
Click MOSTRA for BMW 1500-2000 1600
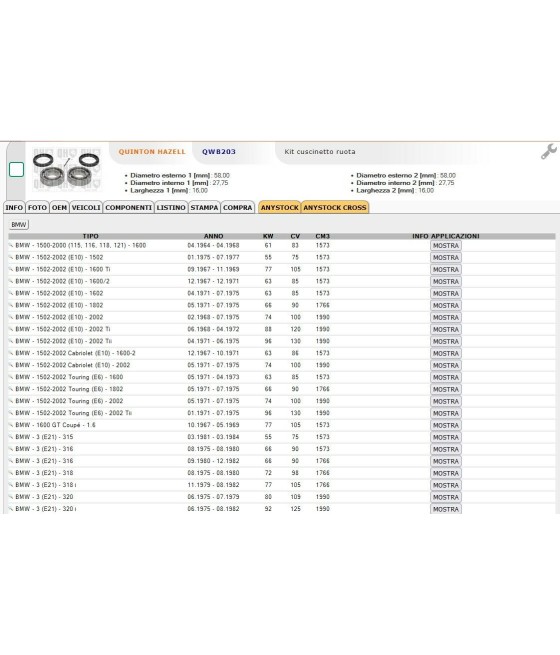[446, 246]
